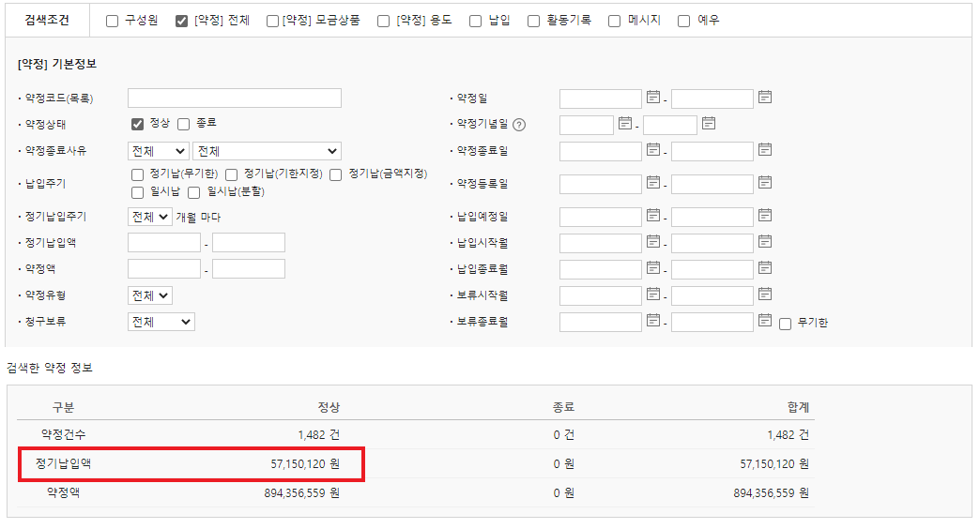
Task: Open calendar for 약정등록일 end date
Action: (765, 182)
